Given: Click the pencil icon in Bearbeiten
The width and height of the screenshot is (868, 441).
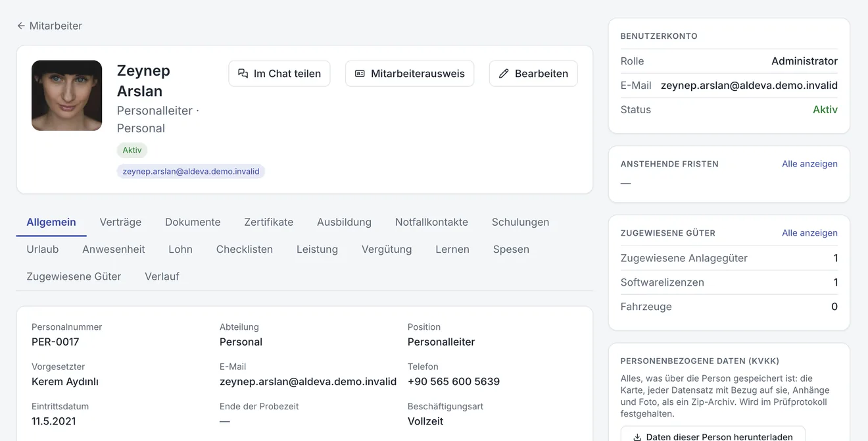Looking at the screenshot, I should 504,74.
